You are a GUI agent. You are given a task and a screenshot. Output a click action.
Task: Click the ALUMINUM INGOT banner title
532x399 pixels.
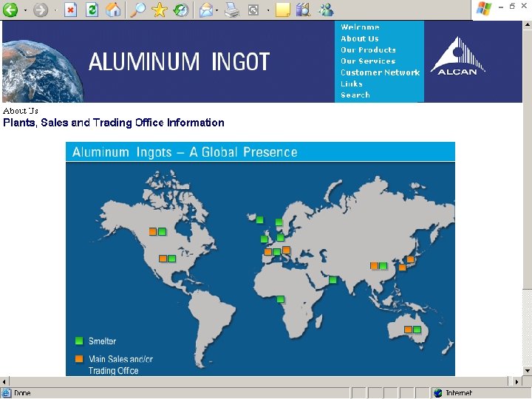click(179, 61)
